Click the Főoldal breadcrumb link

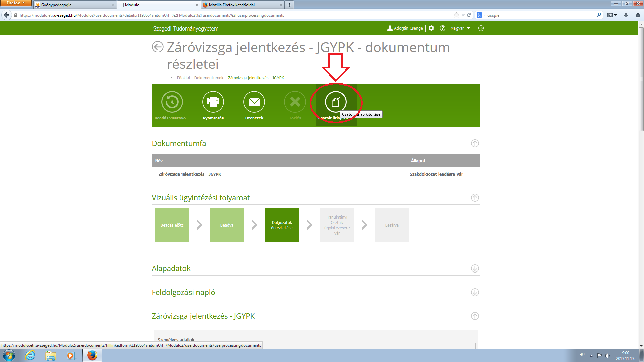click(x=183, y=78)
